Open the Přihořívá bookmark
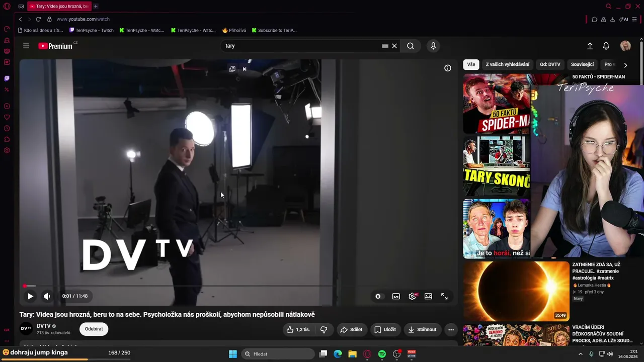Screen dimensions: 644x362 coord(234,30)
